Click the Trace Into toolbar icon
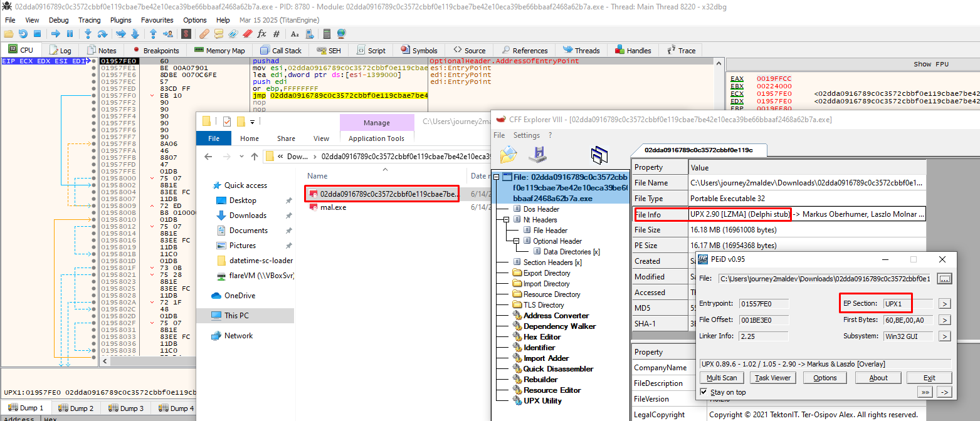This screenshot has width=980, height=421. pyautogui.click(x=121, y=34)
